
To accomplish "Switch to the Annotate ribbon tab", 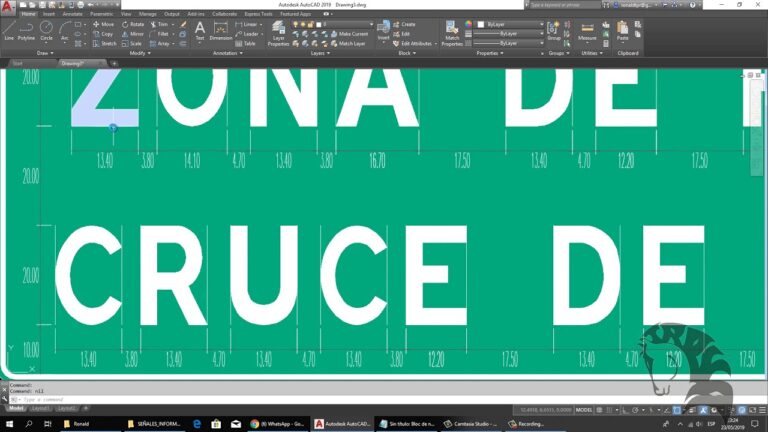I will click(x=73, y=14).
